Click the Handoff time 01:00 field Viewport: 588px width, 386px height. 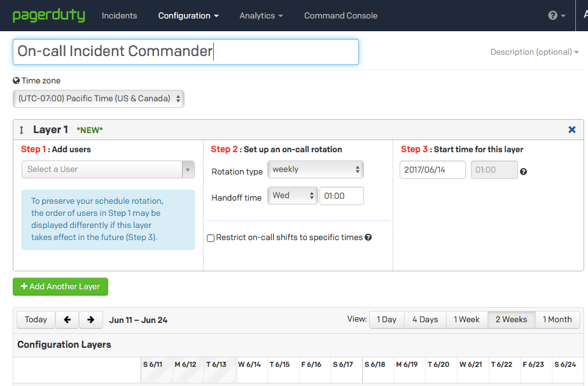(342, 196)
